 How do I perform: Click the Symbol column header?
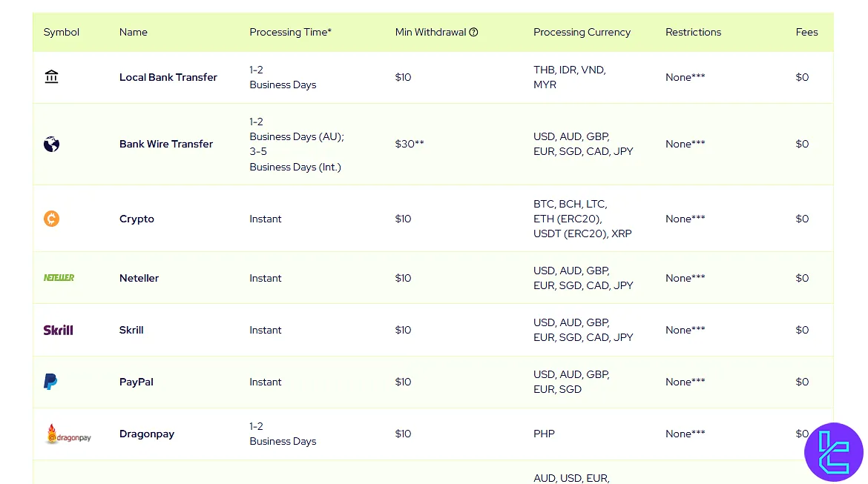[62, 33]
